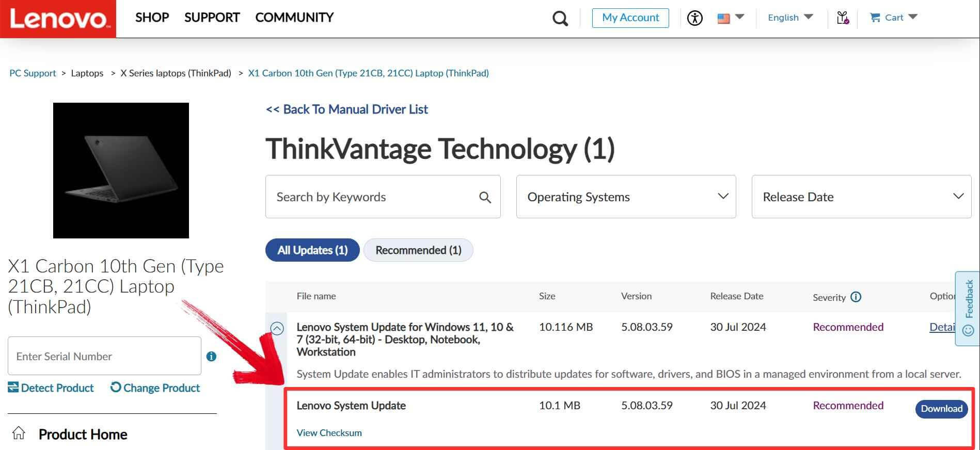Open the site search magnifier icon
The height and width of the screenshot is (450, 980).
[560, 19]
